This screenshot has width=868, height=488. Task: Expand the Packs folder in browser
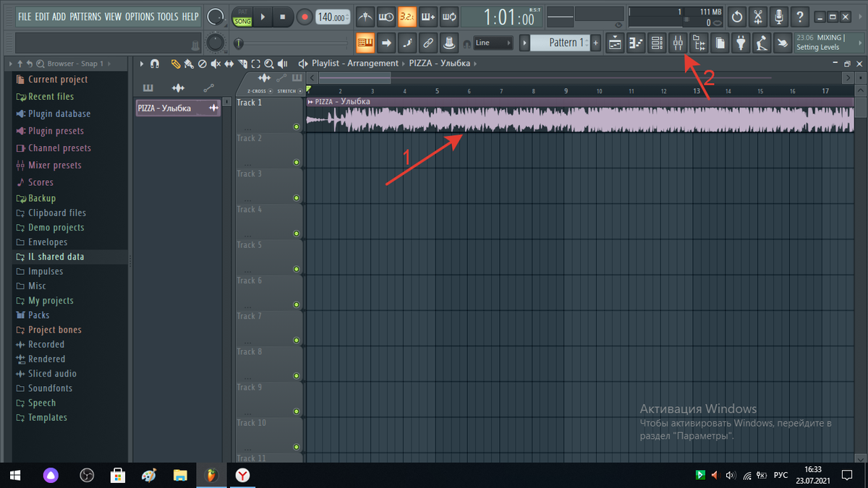pyautogui.click(x=33, y=315)
